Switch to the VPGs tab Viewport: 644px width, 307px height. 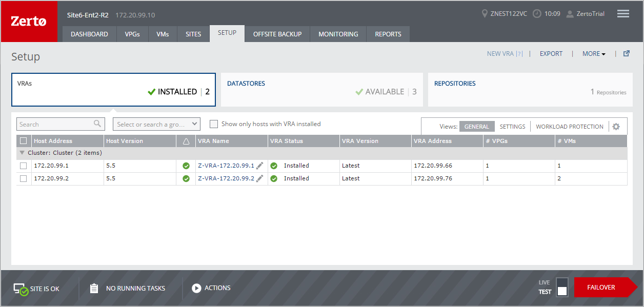(x=132, y=34)
